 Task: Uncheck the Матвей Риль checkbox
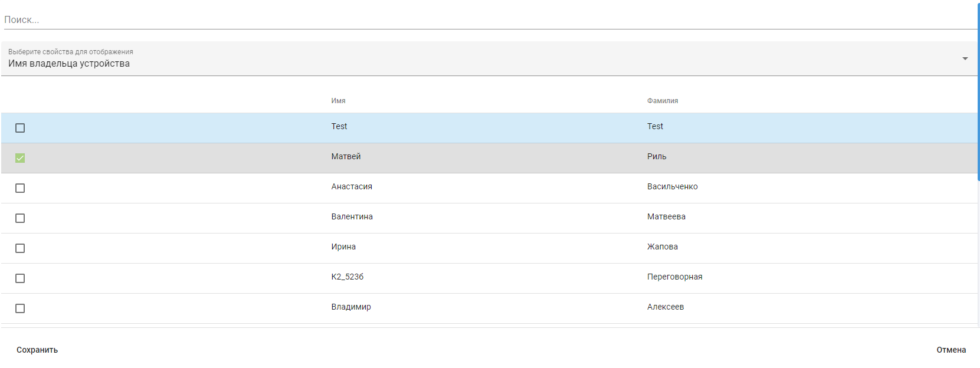(x=20, y=158)
